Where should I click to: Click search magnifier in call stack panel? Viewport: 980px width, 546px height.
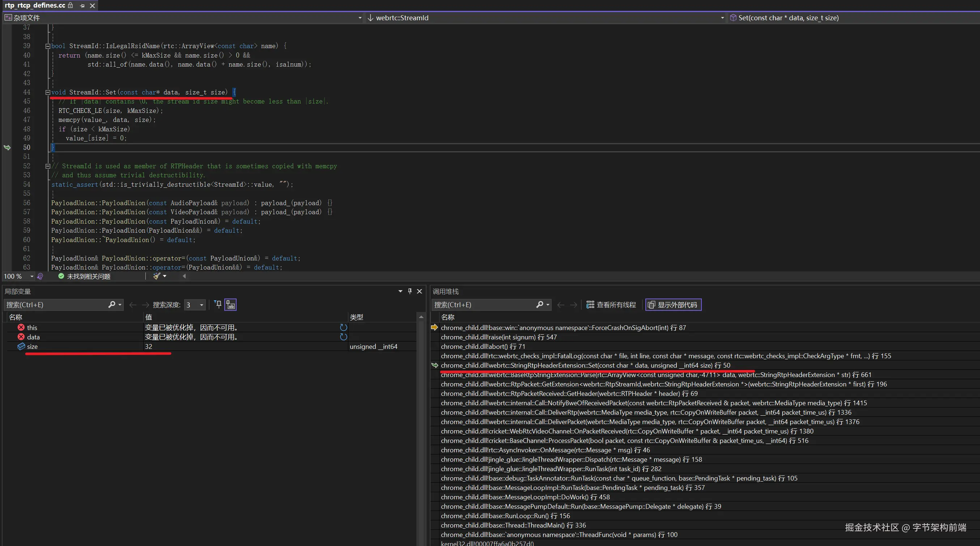click(x=539, y=304)
